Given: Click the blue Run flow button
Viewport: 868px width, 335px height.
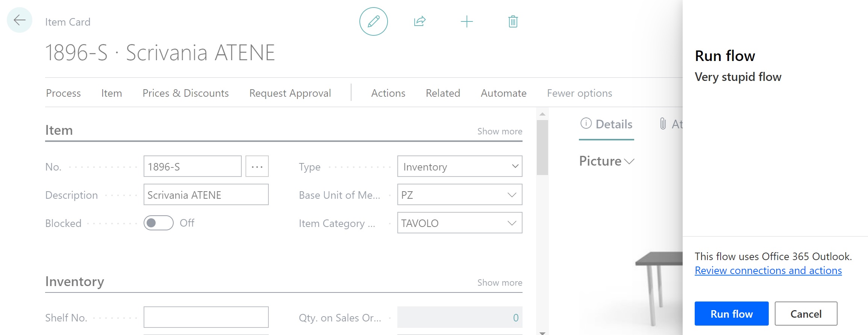Looking at the screenshot, I should [731, 314].
